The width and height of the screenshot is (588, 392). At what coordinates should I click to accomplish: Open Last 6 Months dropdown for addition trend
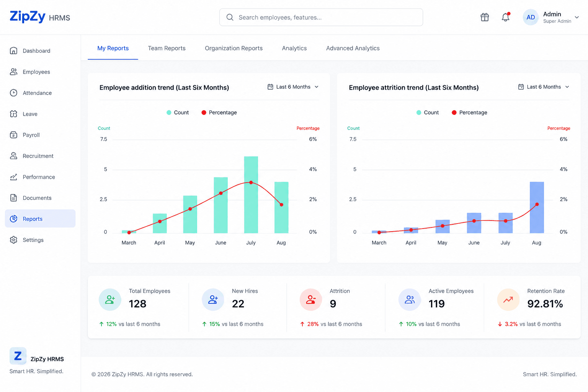click(293, 87)
